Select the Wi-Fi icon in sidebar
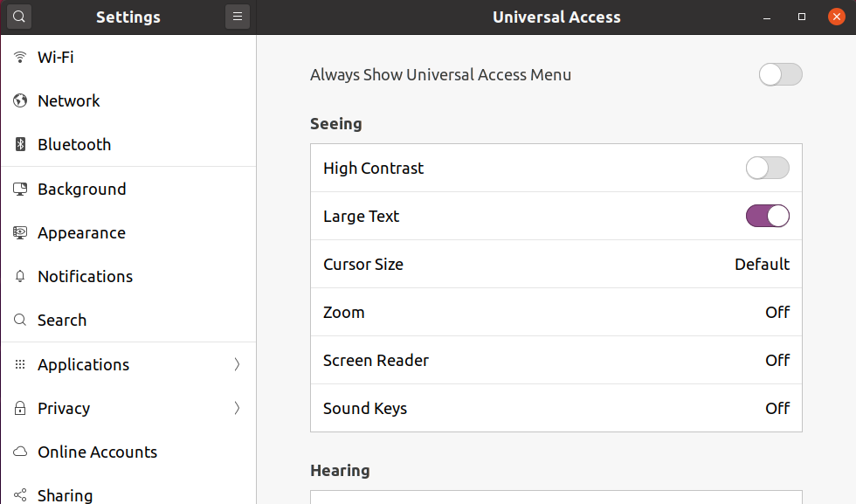 click(19, 57)
